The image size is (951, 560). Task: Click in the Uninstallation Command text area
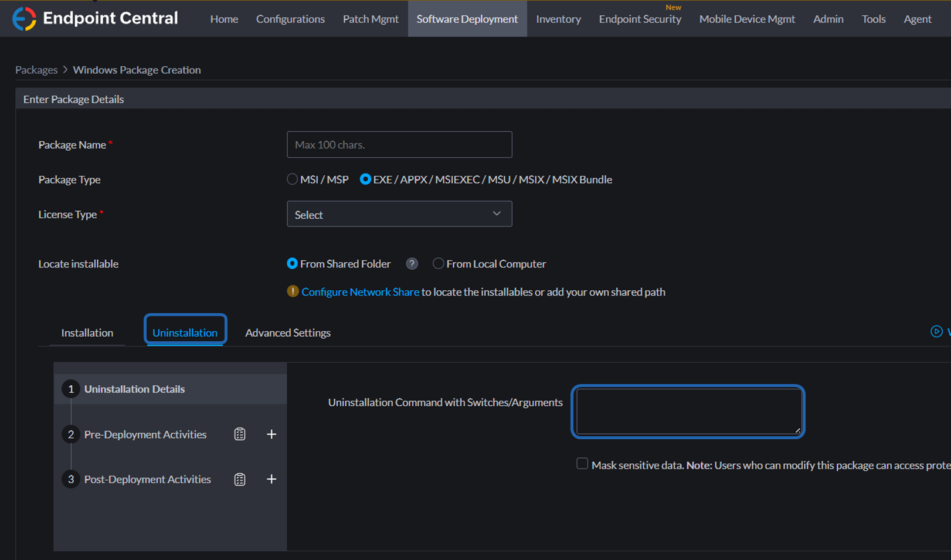click(x=689, y=412)
